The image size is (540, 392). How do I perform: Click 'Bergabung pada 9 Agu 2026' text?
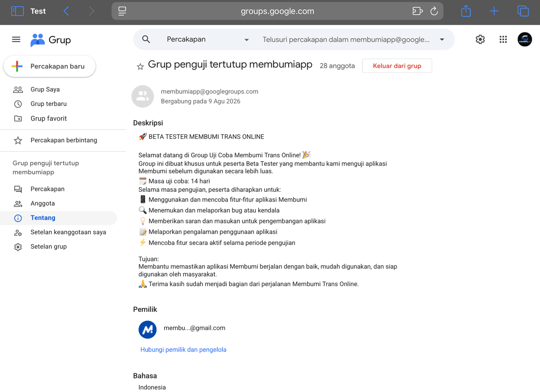[201, 101]
